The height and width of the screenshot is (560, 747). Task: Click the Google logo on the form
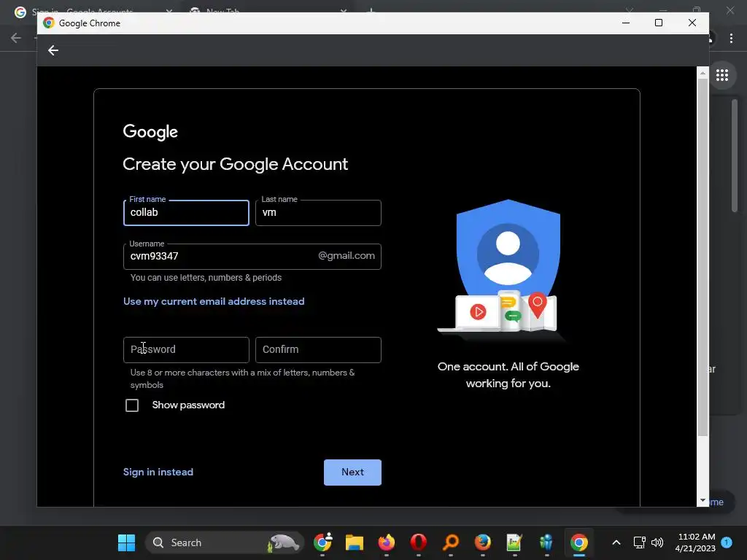[150, 132]
